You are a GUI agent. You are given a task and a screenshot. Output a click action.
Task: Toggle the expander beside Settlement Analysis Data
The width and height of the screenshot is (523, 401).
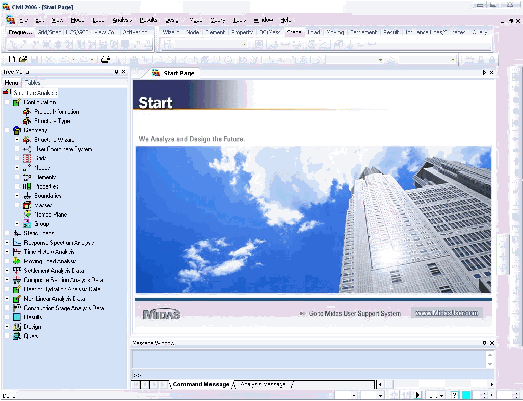(7, 271)
